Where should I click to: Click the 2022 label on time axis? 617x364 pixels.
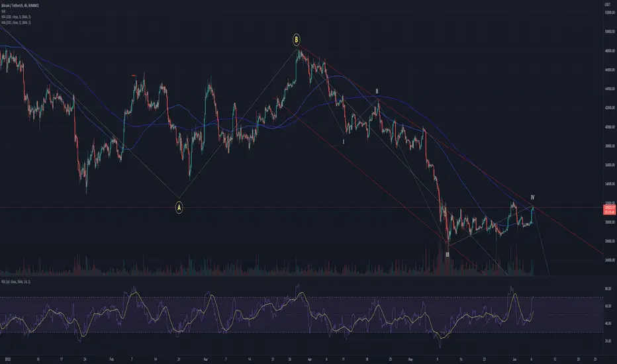7,359
